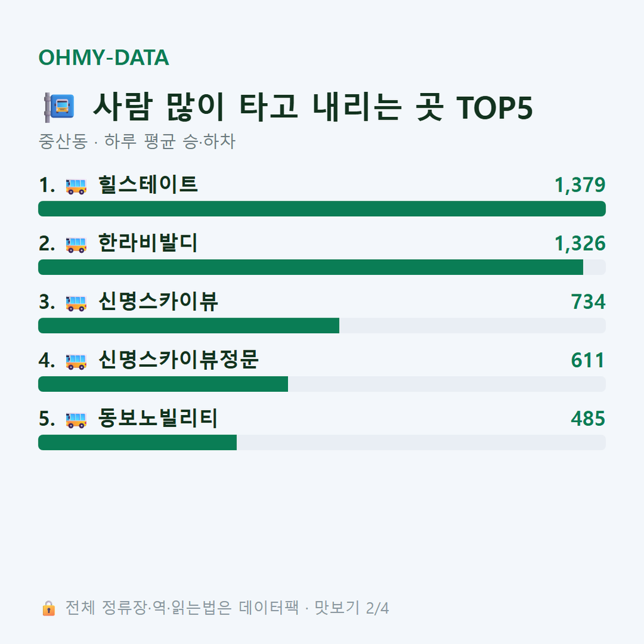Click the bus stop sign icon in the title
Screen dimensions: 644x644
(59, 107)
